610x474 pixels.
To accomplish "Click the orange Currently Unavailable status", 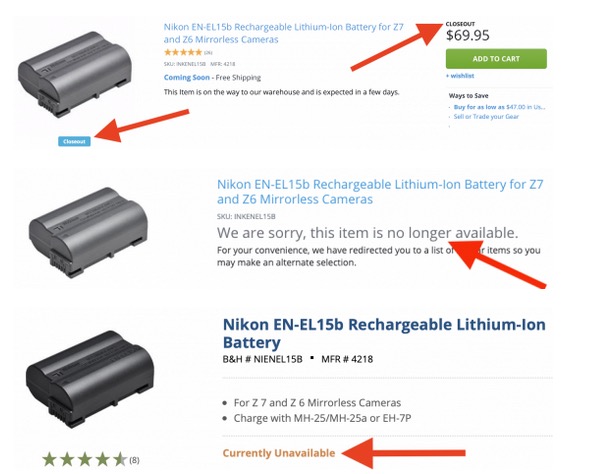I will (279, 453).
